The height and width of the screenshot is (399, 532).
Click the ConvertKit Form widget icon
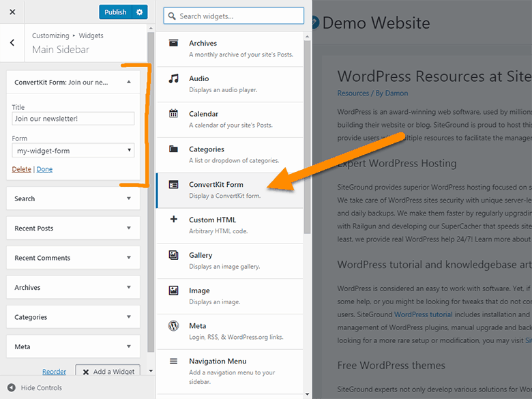coord(173,184)
